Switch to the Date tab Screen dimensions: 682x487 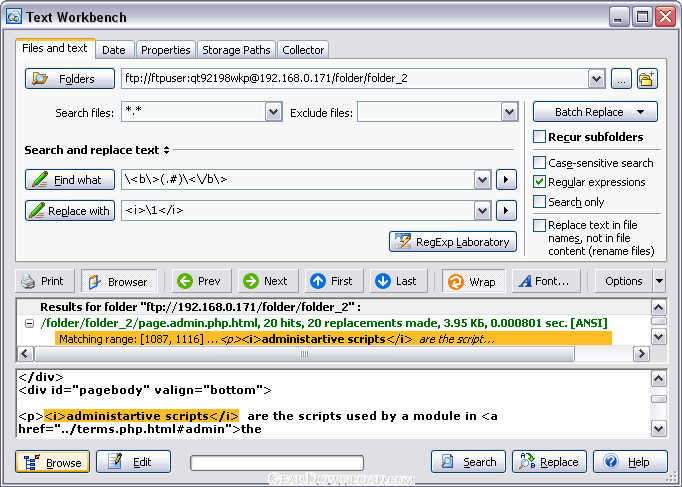114,50
